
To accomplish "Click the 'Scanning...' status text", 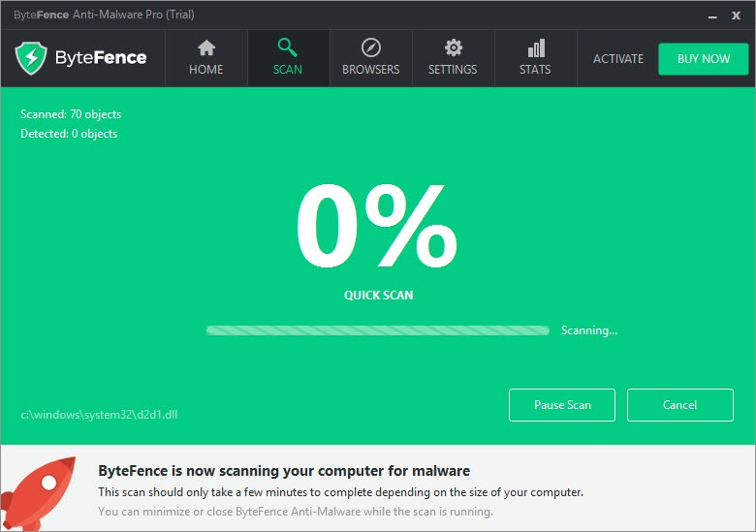I will tap(589, 330).
